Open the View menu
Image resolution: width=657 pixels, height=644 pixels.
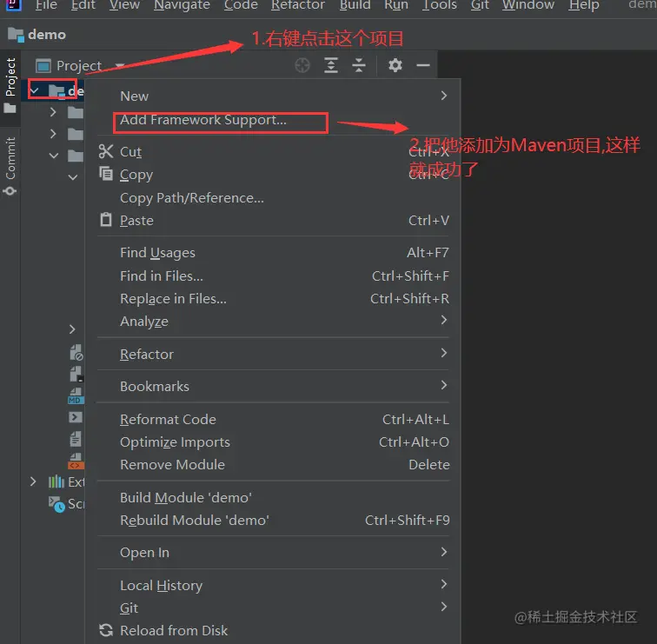[124, 5]
